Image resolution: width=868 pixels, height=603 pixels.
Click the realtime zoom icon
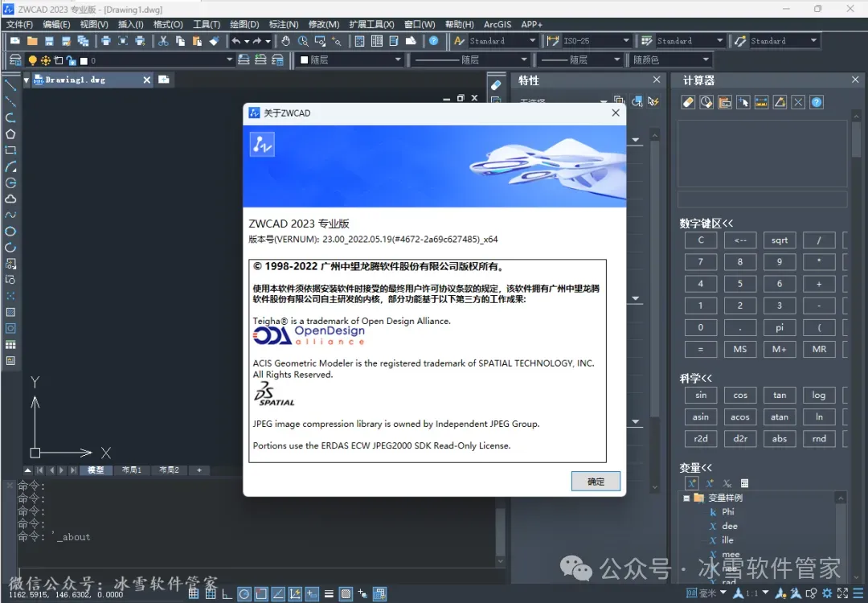point(303,41)
